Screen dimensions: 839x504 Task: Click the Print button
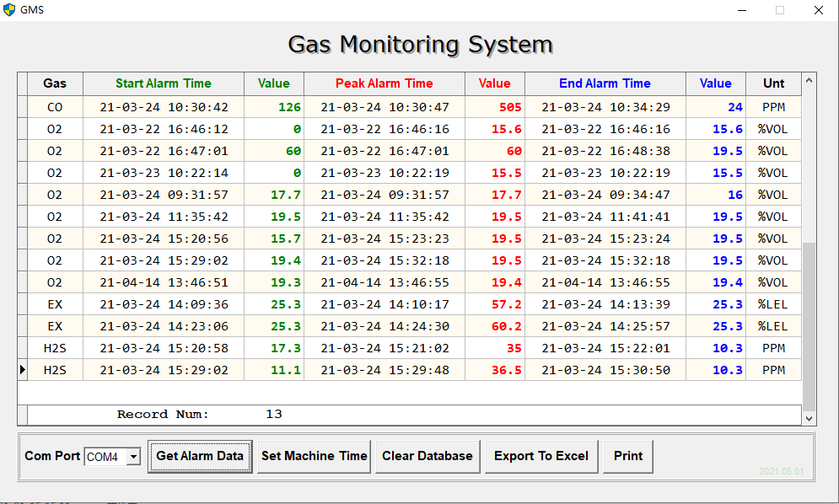(628, 456)
